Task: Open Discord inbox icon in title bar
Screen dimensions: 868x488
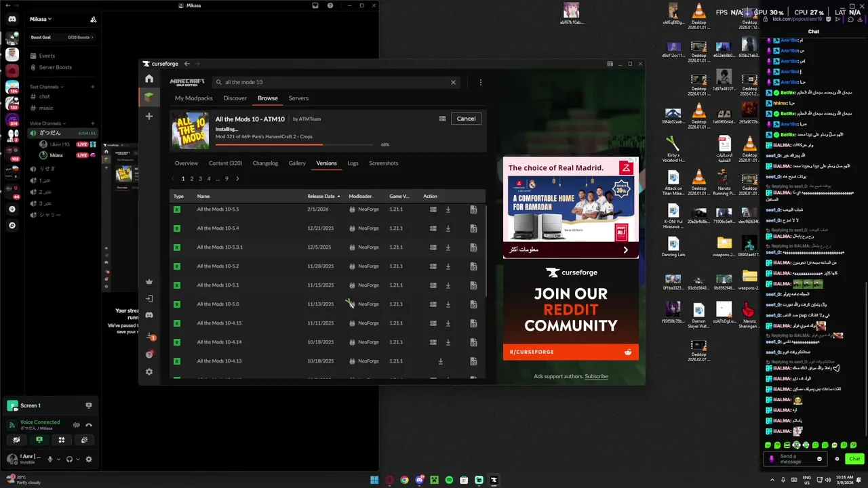Action: tap(315, 5)
